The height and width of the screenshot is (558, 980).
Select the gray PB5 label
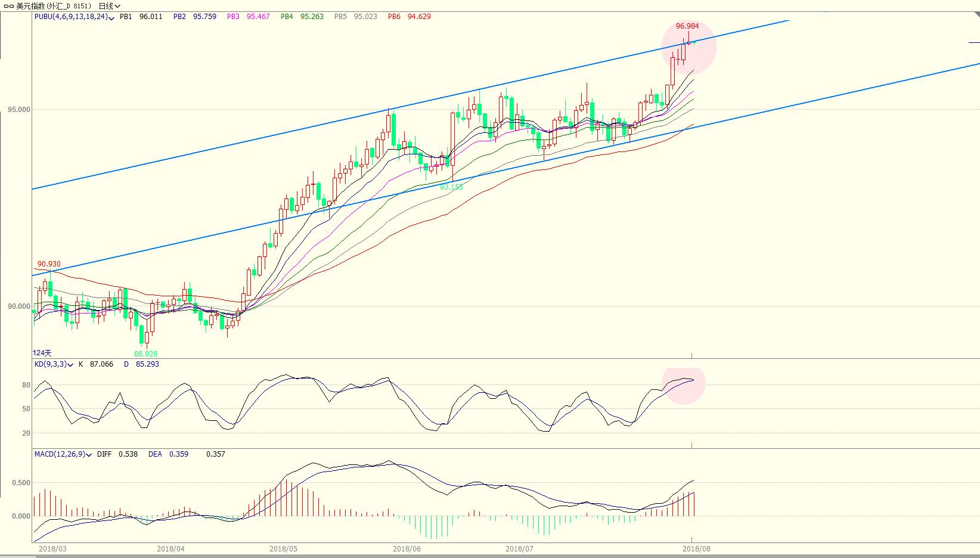coord(340,17)
